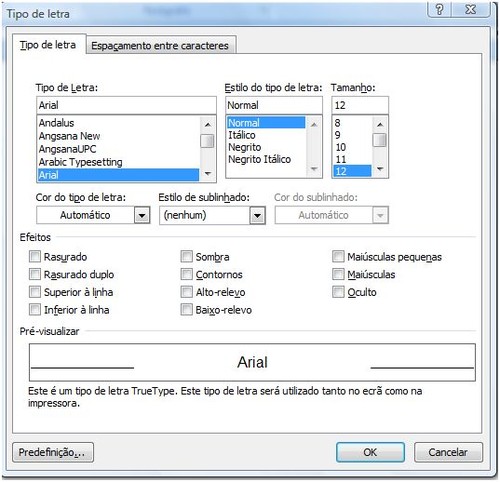The image size is (500, 482).
Task: Toggle the Baixo-relevo checkbox
Action: point(186,310)
